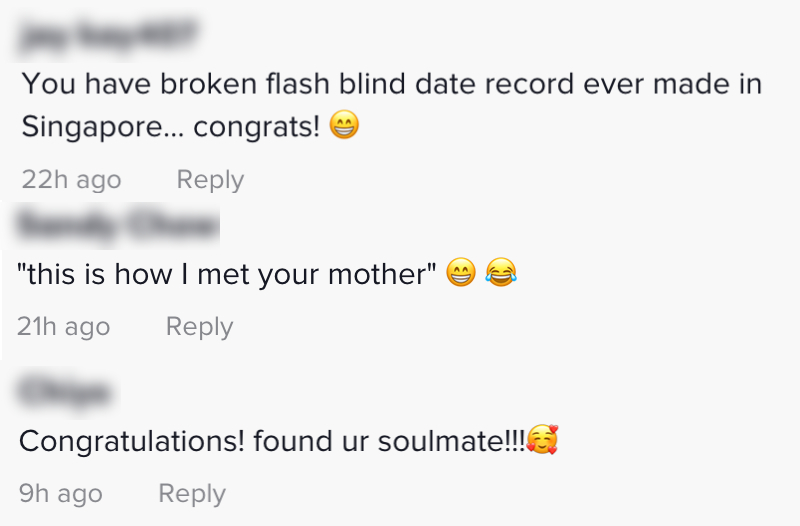Click the "found ur soulmate!!!" text
The image size is (800, 526).
click(x=388, y=441)
